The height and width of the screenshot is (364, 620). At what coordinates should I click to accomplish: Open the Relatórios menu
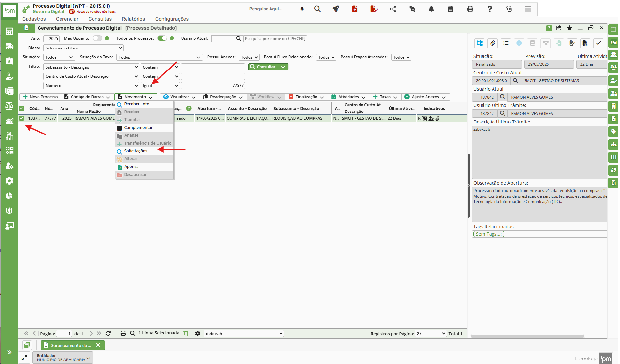[133, 19]
